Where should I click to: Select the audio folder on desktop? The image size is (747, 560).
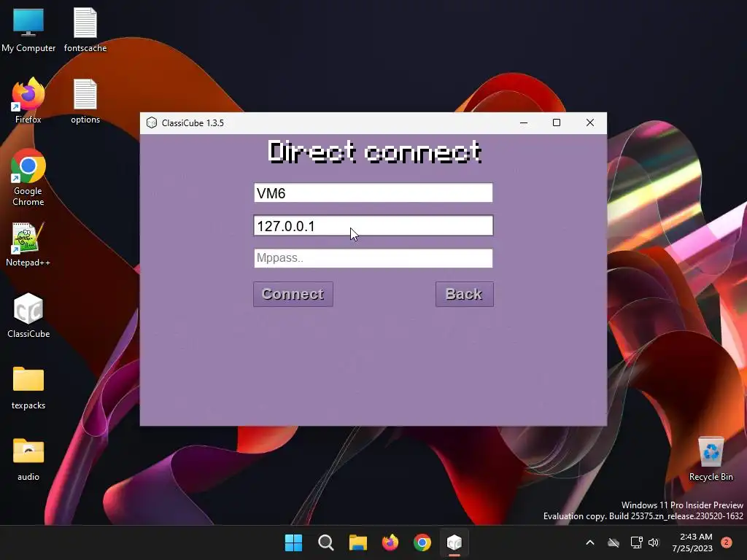coord(28,459)
